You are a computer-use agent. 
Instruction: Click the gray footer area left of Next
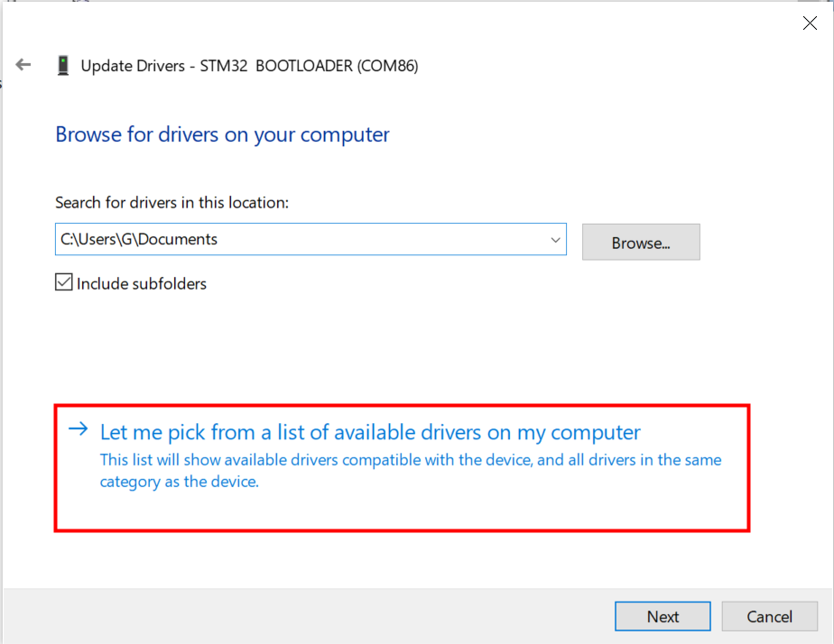tap(309, 616)
